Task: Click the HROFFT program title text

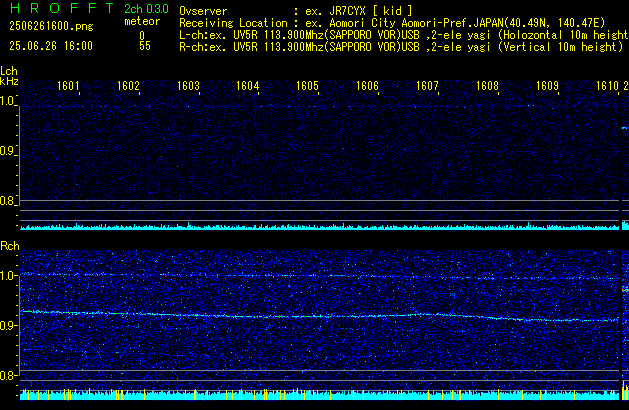Action: tap(62, 8)
